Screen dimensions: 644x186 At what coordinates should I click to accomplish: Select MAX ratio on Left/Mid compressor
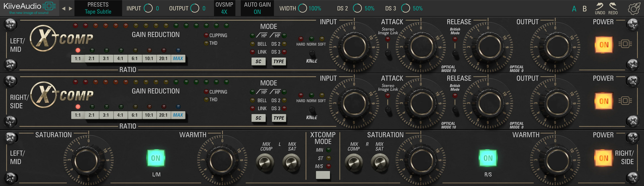click(178, 59)
